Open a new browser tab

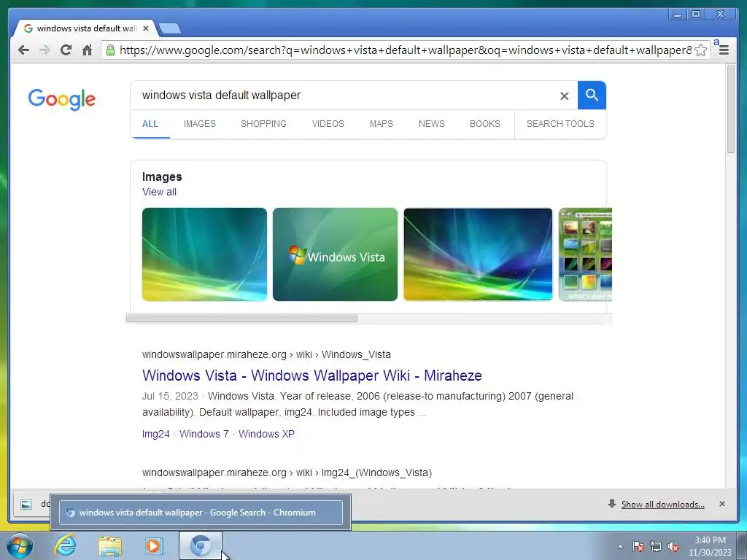click(x=169, y=28)
